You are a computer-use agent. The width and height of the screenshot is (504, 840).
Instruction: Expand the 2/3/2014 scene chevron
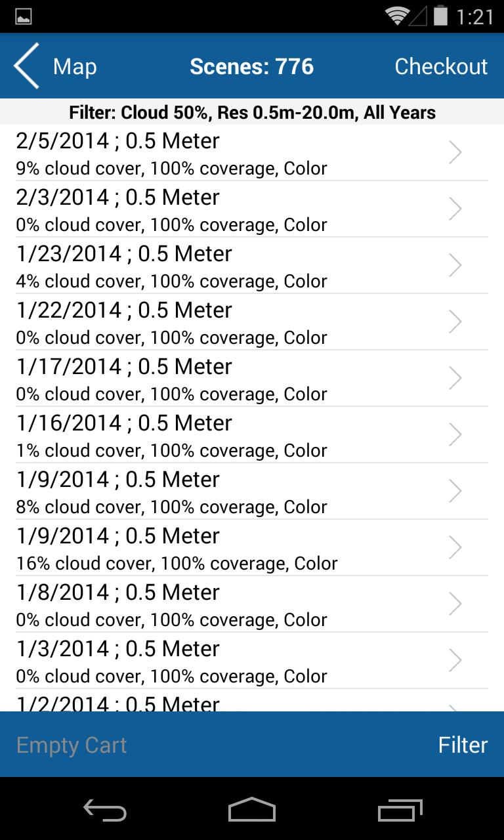(455, 209)
